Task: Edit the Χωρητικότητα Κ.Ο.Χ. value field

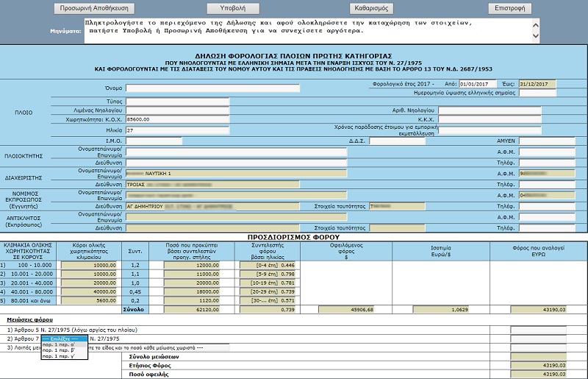Action: tap(177, 119)
